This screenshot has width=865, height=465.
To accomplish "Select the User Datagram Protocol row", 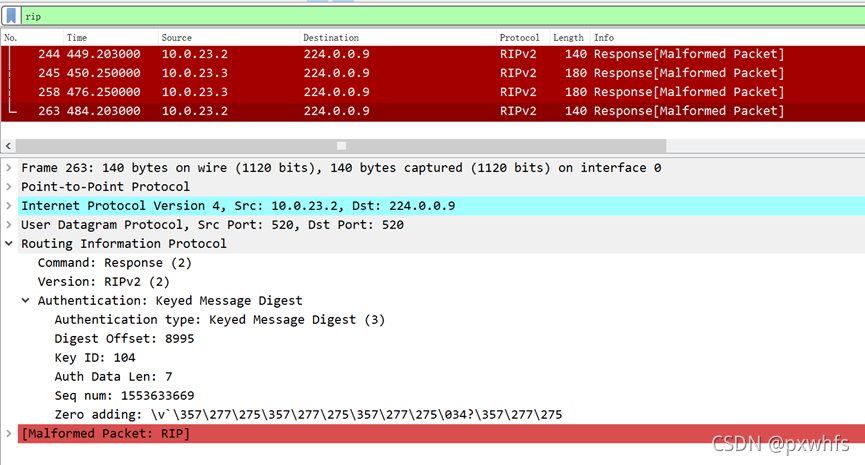I will tap(441, 225).
